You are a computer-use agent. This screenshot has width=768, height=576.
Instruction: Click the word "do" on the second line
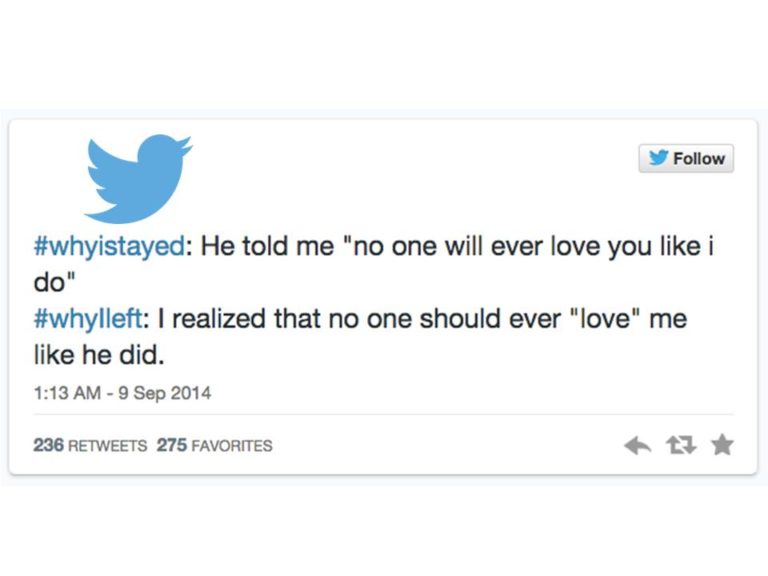(47, 283)
